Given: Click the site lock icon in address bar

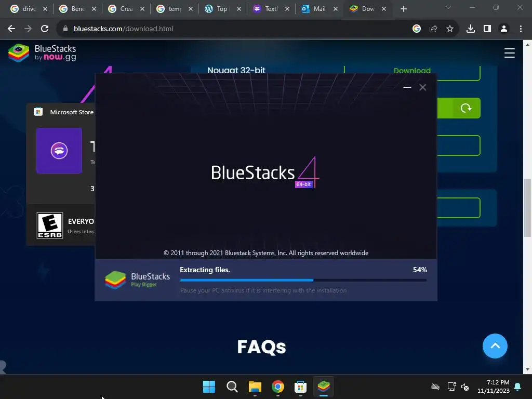Looking at the screenshot, I should click(65, 29).
